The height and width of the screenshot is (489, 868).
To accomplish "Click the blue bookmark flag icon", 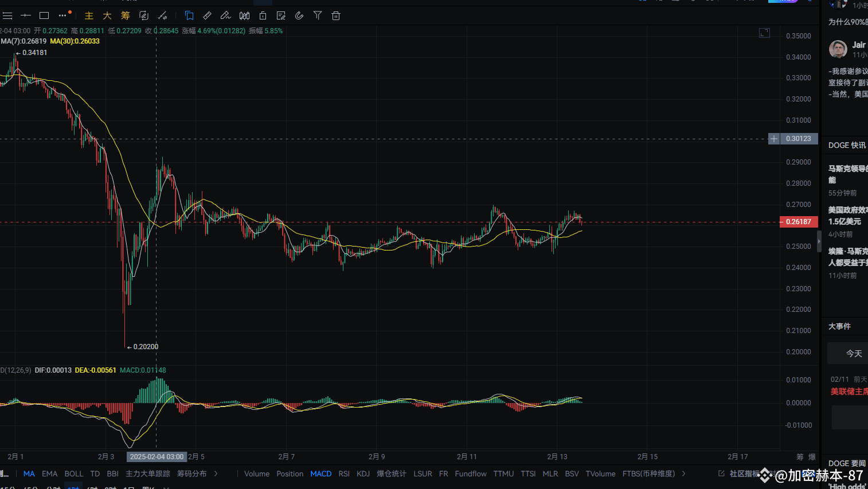I will click(189, 15).
